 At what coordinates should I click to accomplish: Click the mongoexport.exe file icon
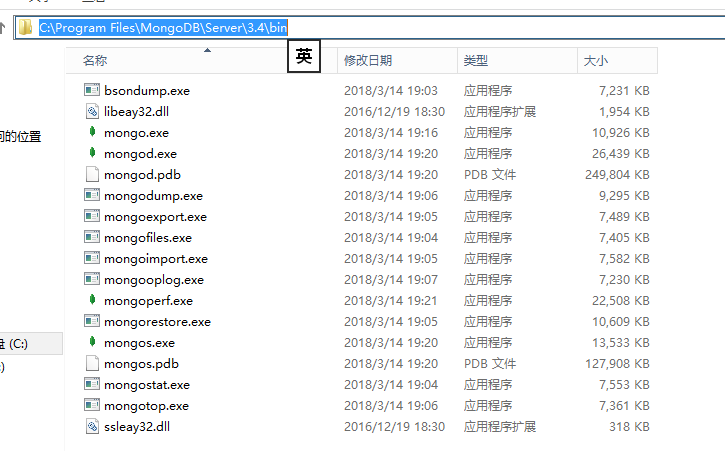(92, 216)
